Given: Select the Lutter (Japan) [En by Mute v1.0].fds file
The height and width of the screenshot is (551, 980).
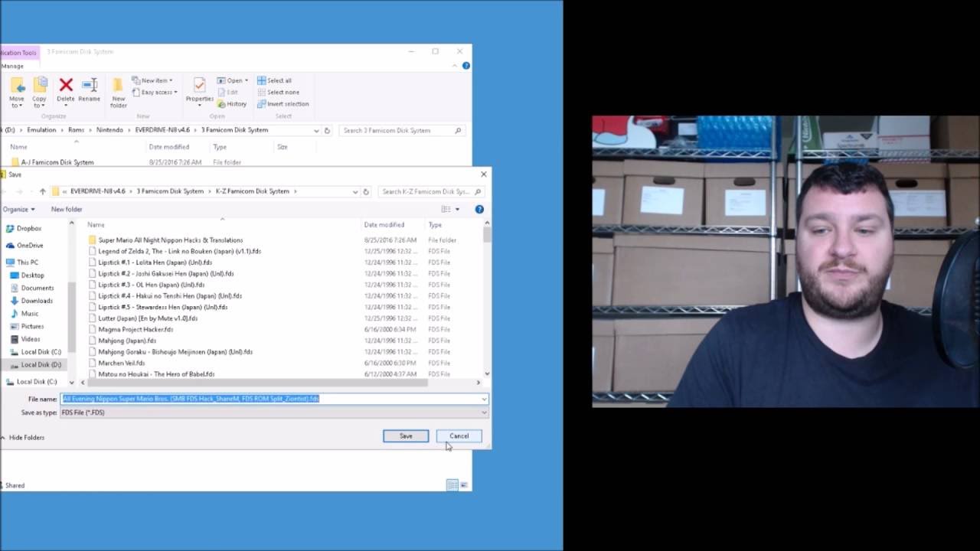Looking at the screenshot, I should (x=149, y=318).
